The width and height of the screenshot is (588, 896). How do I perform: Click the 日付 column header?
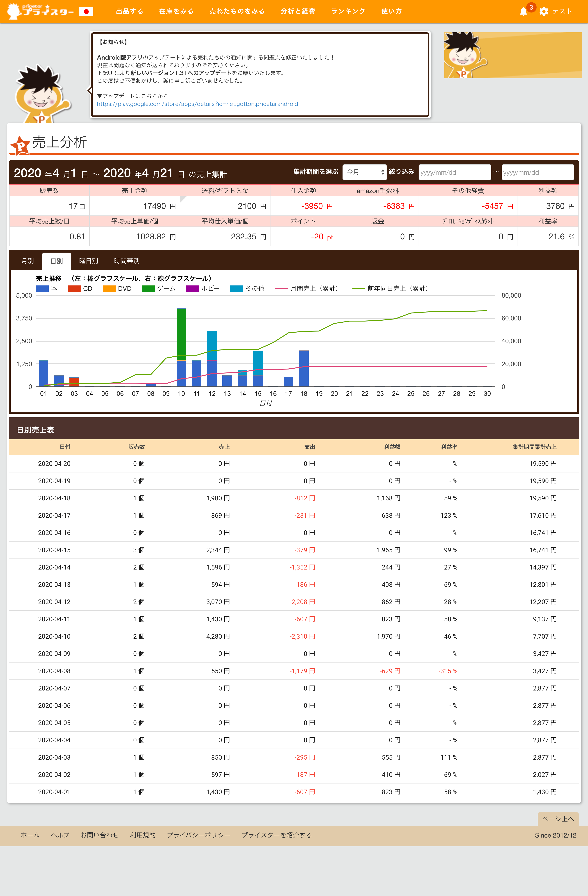click(65, 447)
